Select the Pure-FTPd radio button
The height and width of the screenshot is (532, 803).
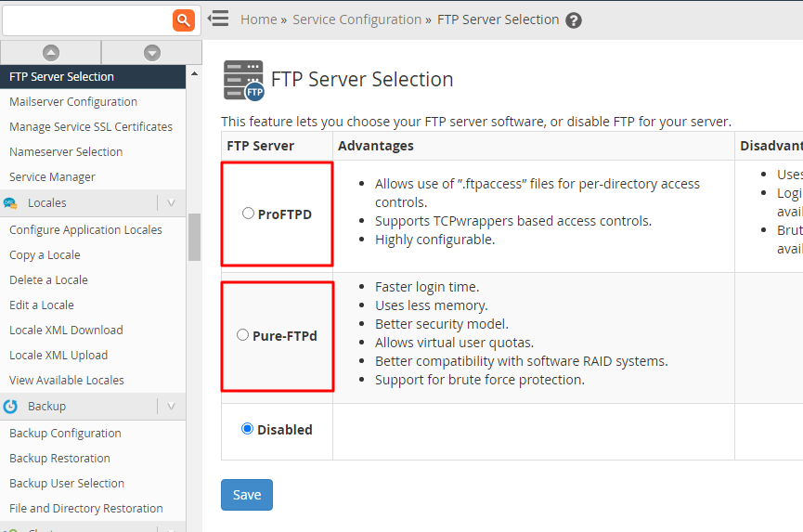pyautogui.click(x=243, y=335)
